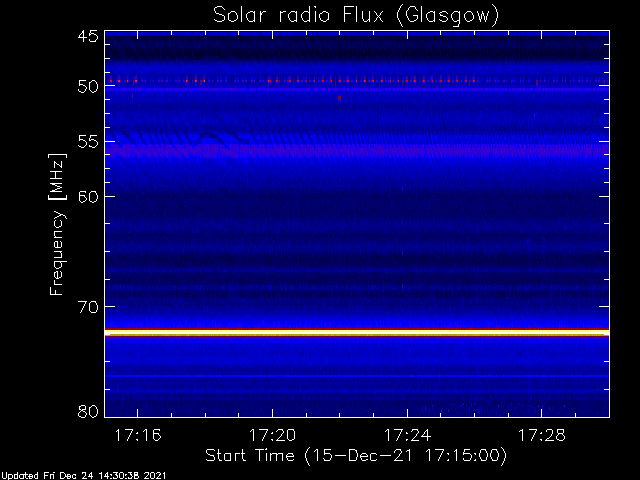Click the 45 frequency tick label
640x480 pixels.
pyautogui.click(x=88, y=36)
